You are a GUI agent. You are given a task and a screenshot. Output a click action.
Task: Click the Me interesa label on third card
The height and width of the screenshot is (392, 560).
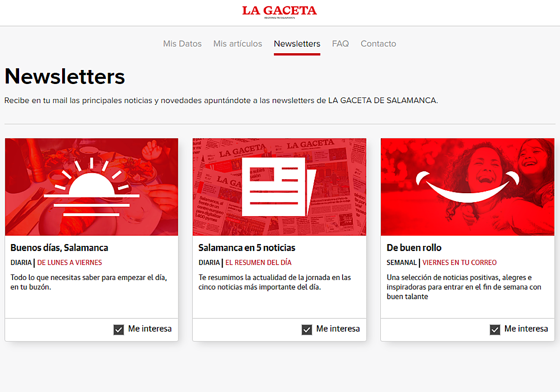(x=526, y=329)
